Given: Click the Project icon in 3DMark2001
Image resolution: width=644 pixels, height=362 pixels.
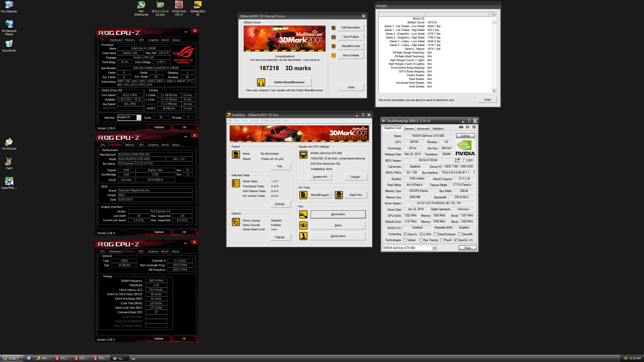Looking at the screenshot, I should click(x=236, y=155).
